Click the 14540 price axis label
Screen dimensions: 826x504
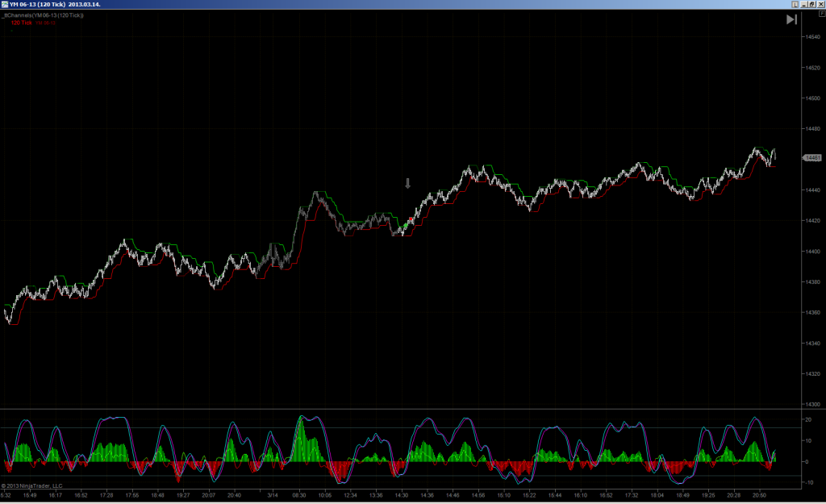pyautogui.click(x=812, y=37)
